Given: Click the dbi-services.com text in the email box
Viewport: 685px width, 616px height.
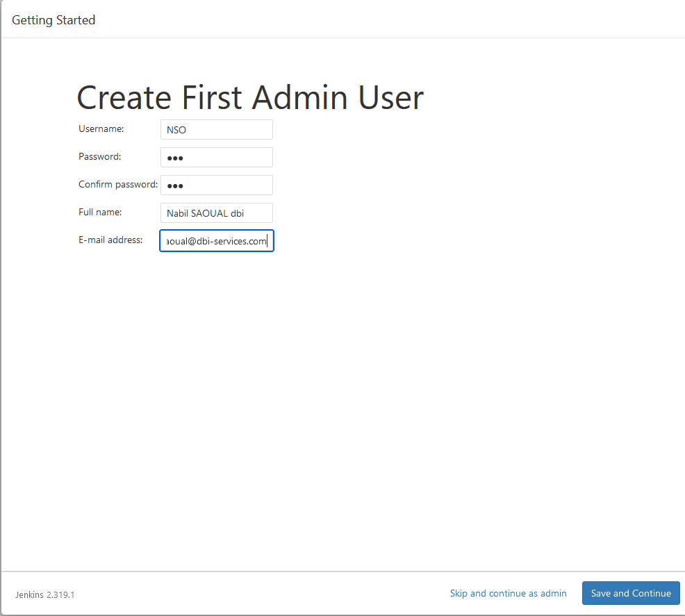Looking at the screenshot, I should pos(231,241).
